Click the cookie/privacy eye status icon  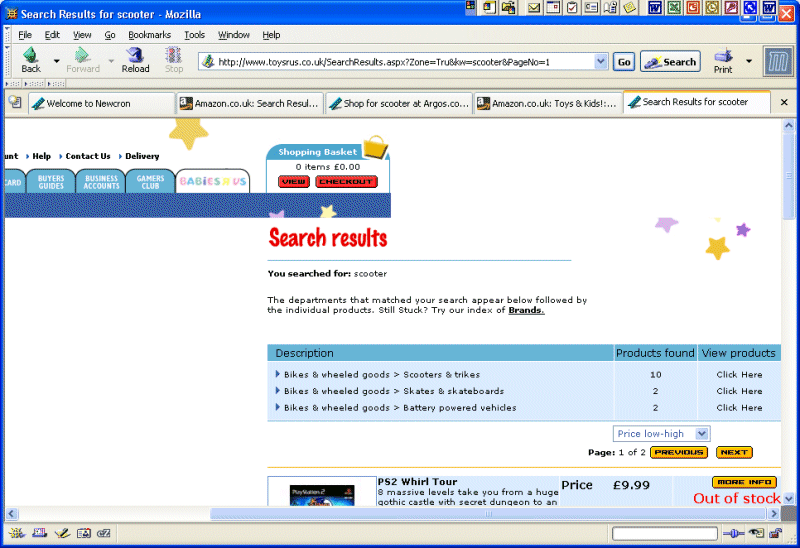tap(756, 533)
